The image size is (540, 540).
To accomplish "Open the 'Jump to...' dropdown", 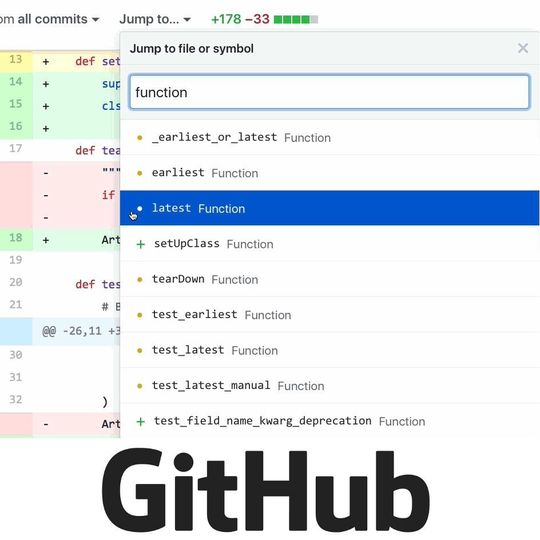I will tap(155, 19).
